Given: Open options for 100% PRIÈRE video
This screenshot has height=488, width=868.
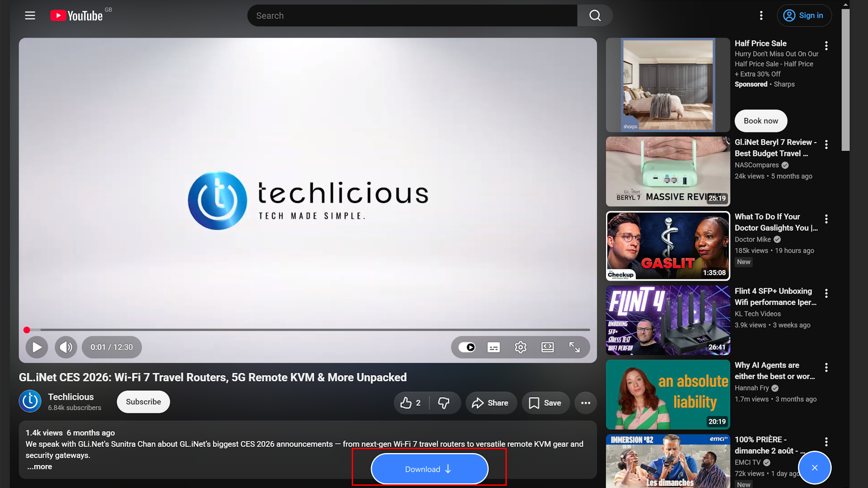Looking at the screenshot, I should (826, 441).
